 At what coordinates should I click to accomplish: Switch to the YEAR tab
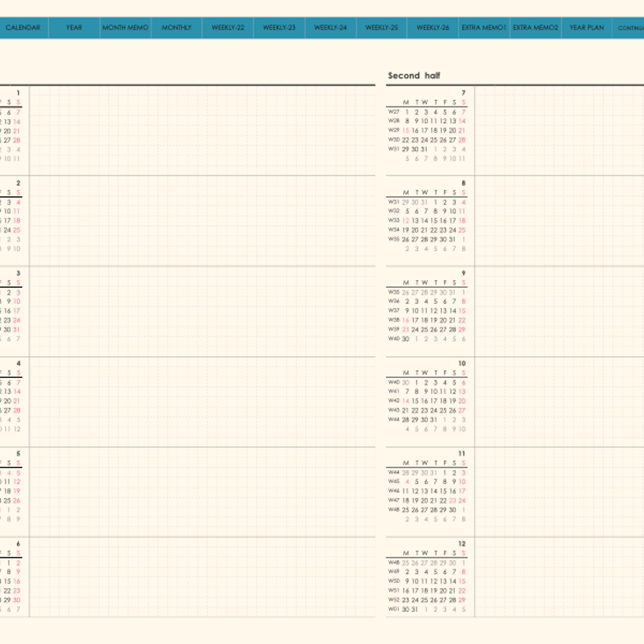pos(74,27)
